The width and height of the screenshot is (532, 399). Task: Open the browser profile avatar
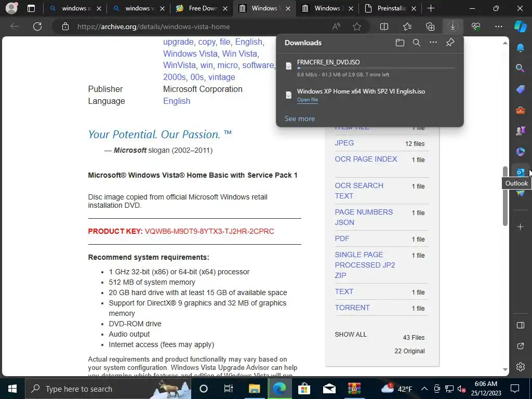(11, 8)
